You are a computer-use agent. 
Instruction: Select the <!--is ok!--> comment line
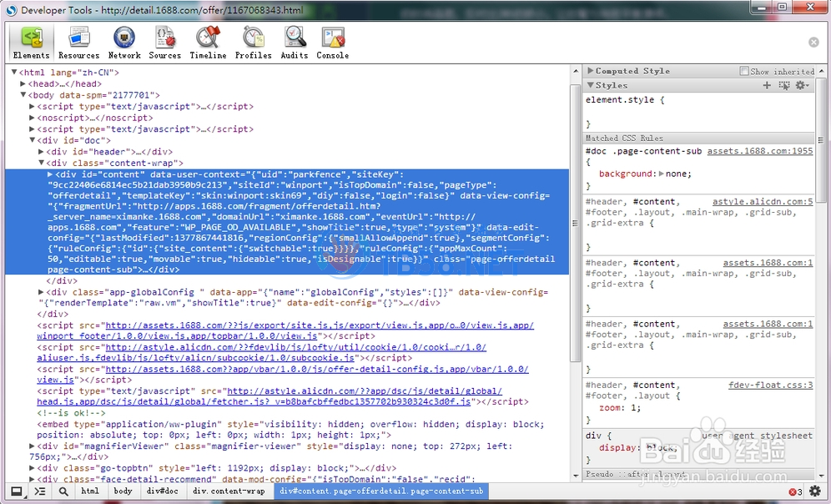(71, 413)
